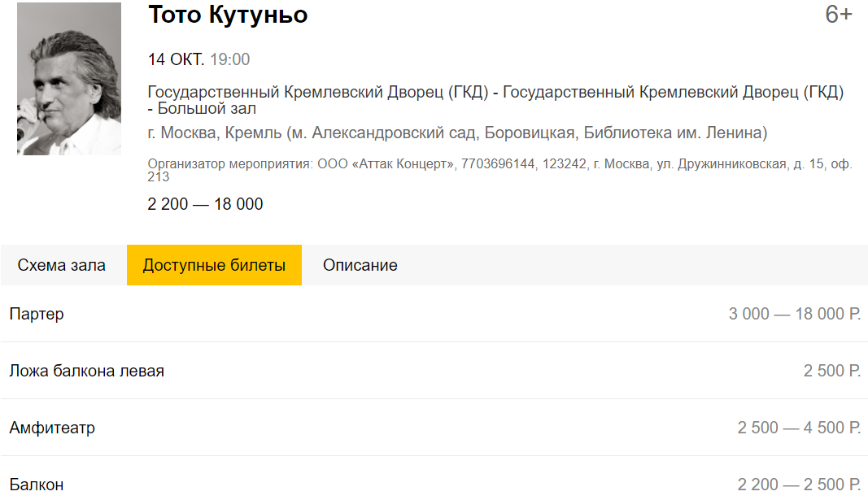The image size is (868, 500).
Task: Expand the Балкон ticket section
Action: pyautogui.click(x=37, y=485)
